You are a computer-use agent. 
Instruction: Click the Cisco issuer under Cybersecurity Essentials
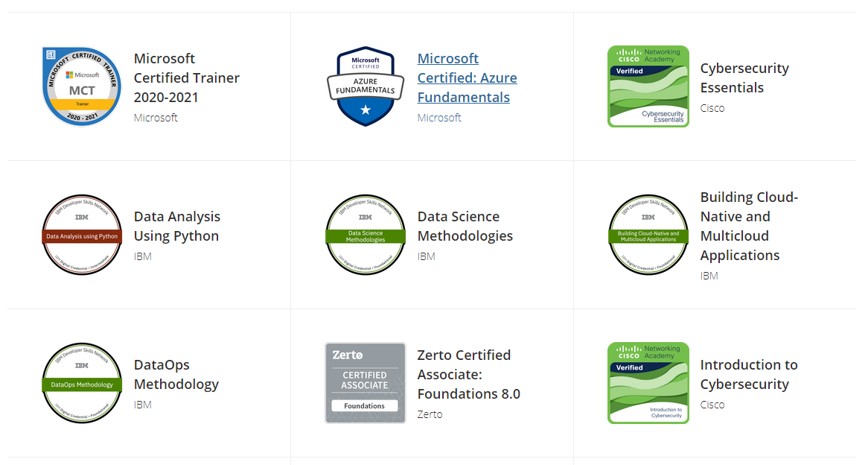[712, 108]
